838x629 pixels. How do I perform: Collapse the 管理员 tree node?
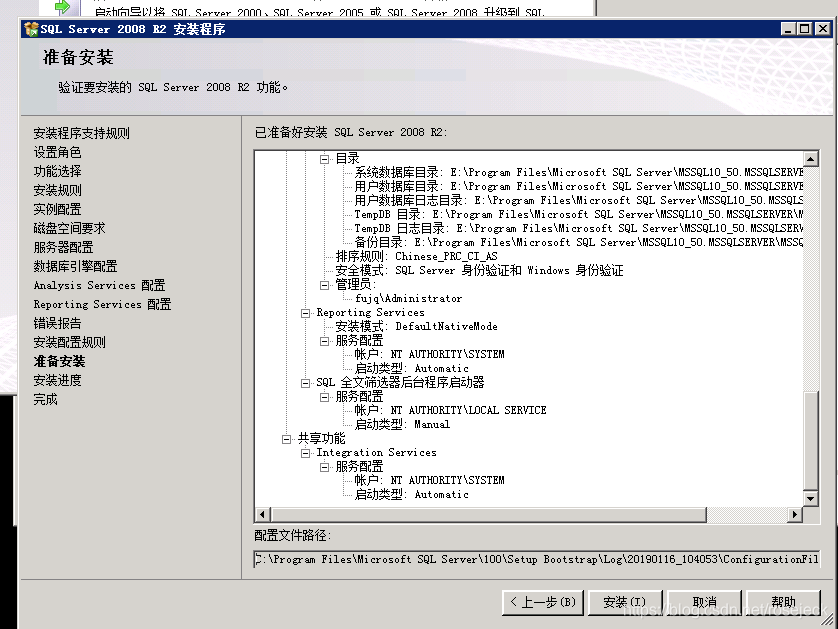click(324, 285)
